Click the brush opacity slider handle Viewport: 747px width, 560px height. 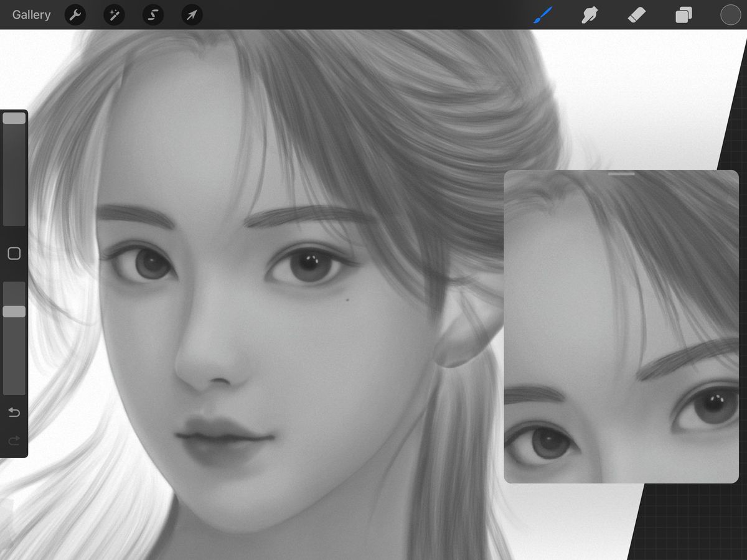tap(14, 311)
